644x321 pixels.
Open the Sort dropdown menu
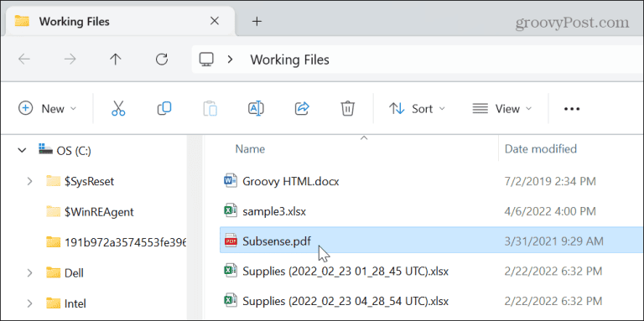click(417, 109)
